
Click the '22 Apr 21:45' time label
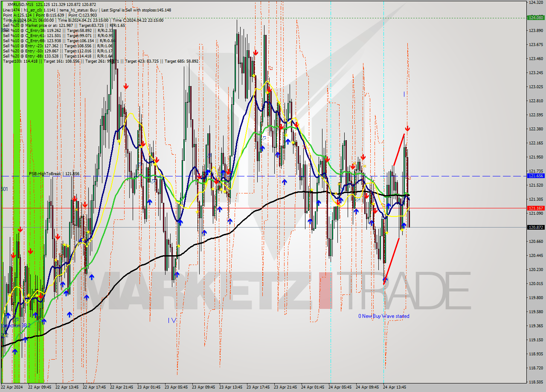(122, 387)
